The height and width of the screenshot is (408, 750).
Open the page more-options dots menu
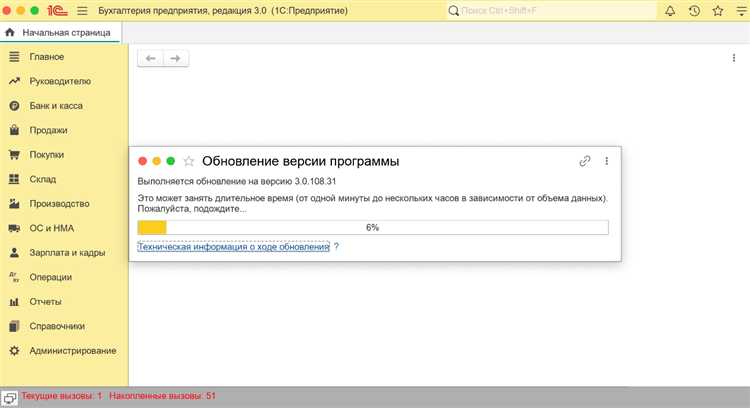coord(734,58)
